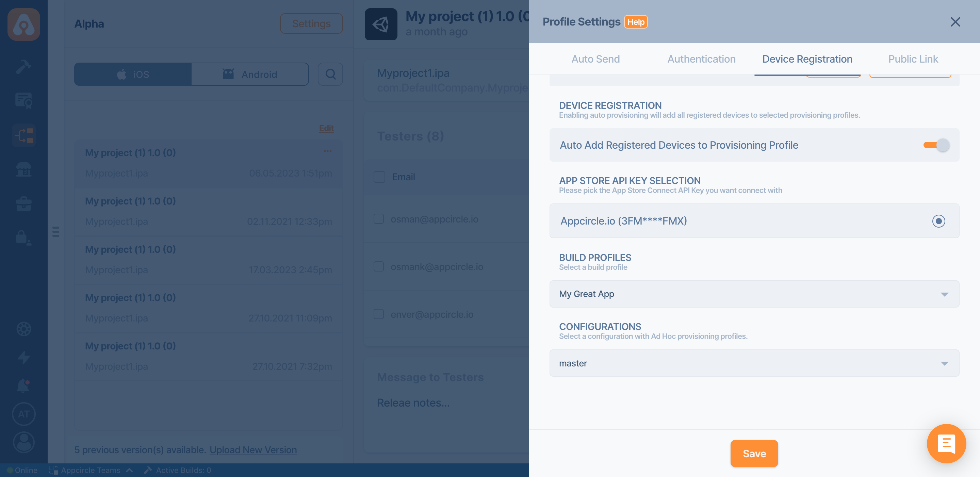Select version dated 17.03.2023 2:45pm
Screen dimensions: 980x477
pyautogui.click(x=209, y=261)
